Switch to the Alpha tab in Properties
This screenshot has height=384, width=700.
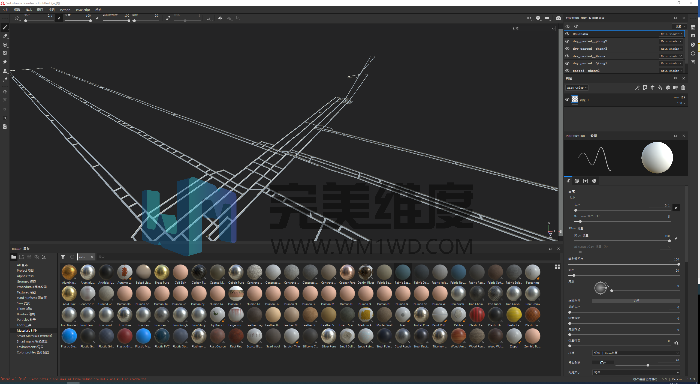(577, 181)
